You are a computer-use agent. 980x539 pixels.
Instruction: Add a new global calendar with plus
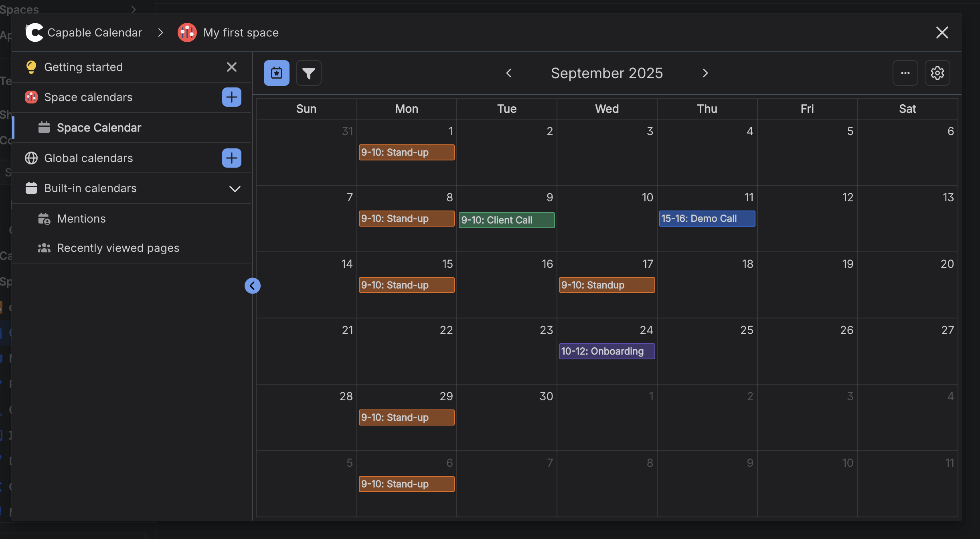coord(231,158)
